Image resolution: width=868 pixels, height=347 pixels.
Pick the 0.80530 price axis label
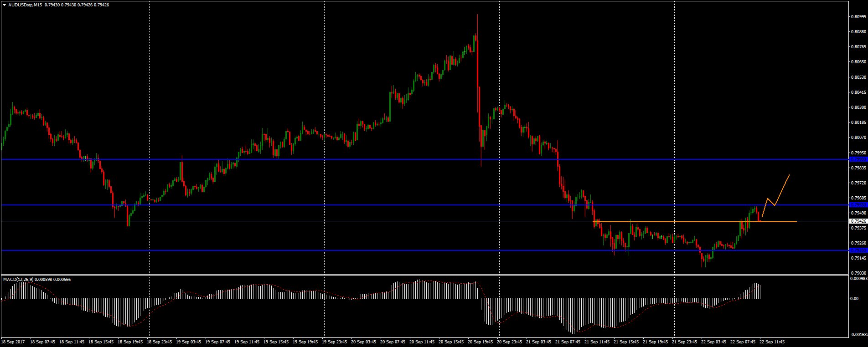(858, 77)
